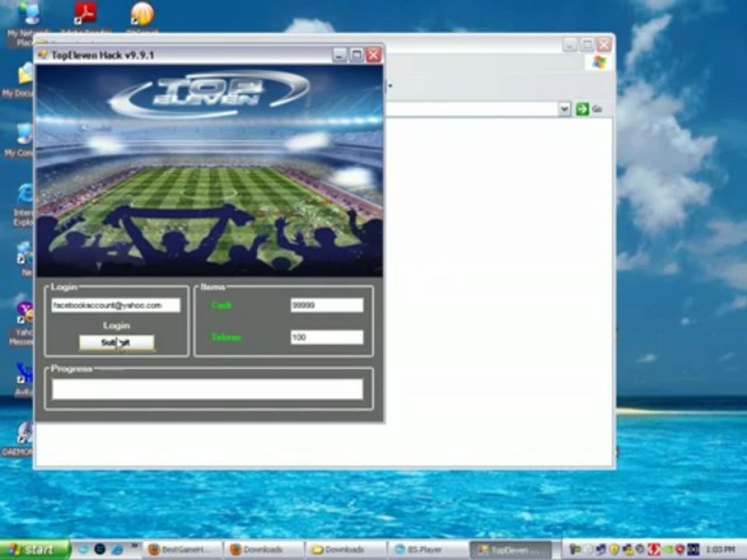Minimize the TopEleven Hack window

[339, 55]
